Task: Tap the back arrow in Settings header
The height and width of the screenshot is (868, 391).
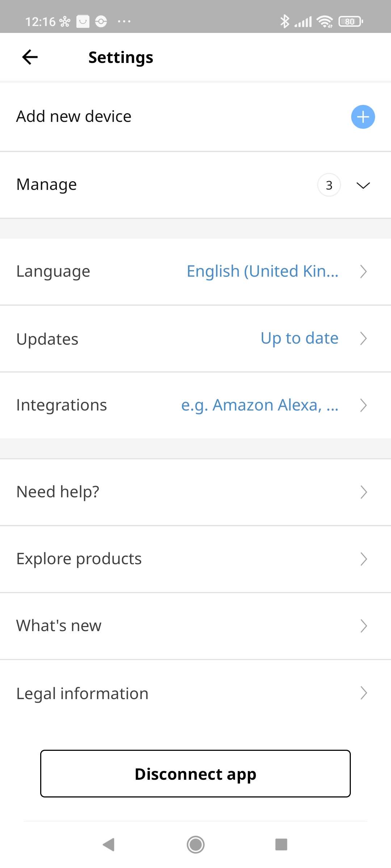Action: pyautogui.click(x=30, y=57)
